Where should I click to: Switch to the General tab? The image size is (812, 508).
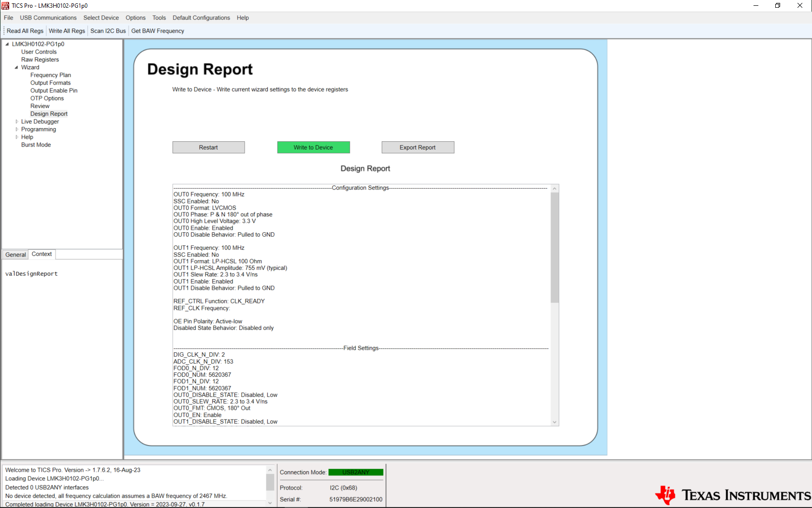pyautogui.click(x=15, y=254)
